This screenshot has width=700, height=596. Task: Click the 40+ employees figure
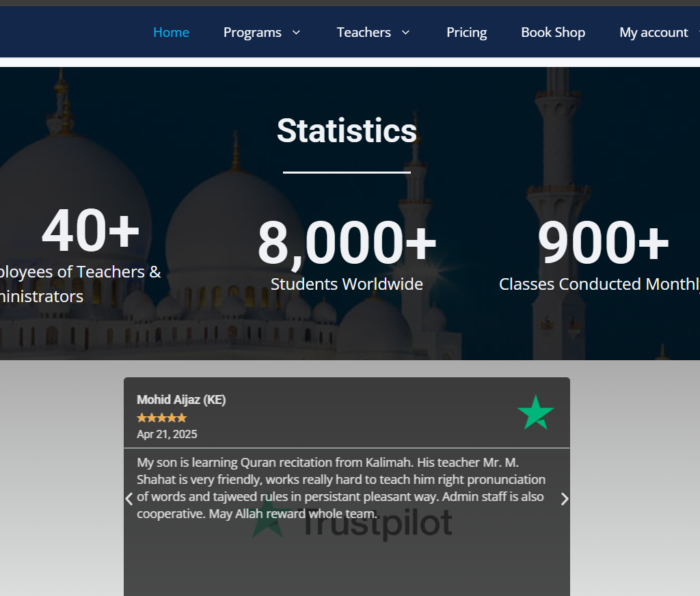pyautogui.click(x=91, y=230)
